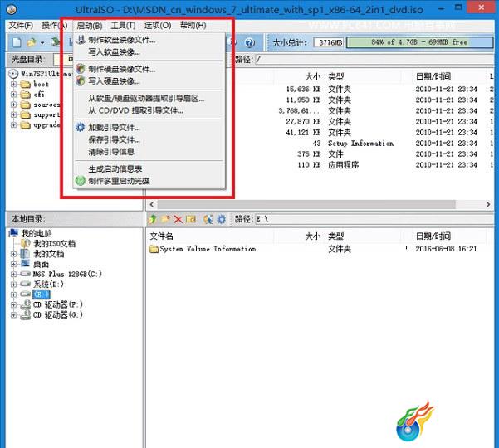Image resolution: width=499 pixels, height=448 pixels.
Task: Click the 应用程序 type cell
Action: click(x=344, y=165)
